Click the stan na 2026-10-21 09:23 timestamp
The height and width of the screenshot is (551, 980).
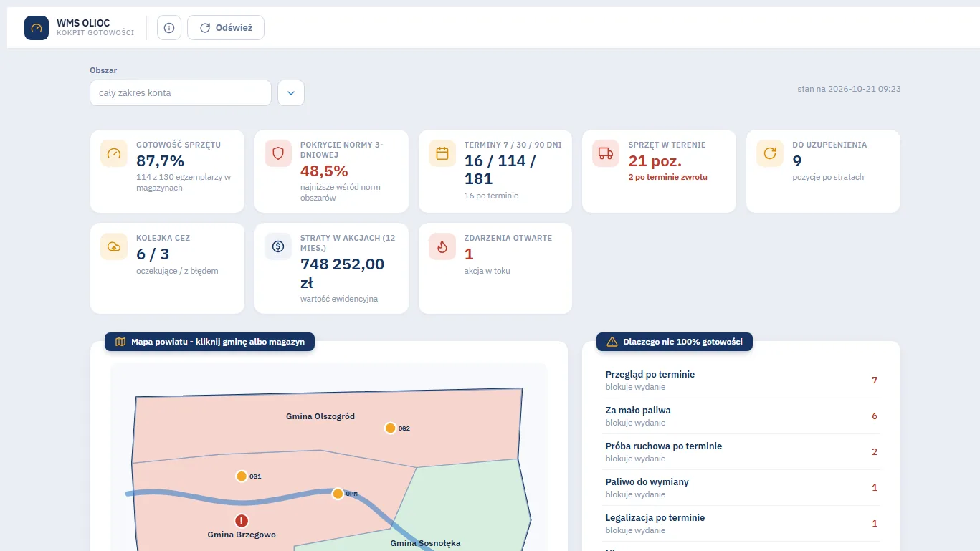[849, 89]
